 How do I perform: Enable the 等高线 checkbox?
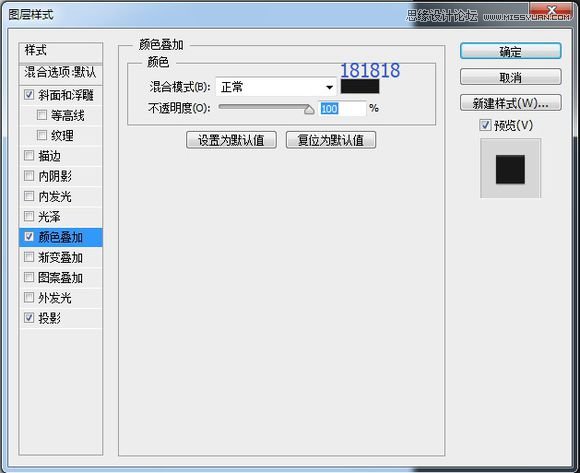click(42, 115)
